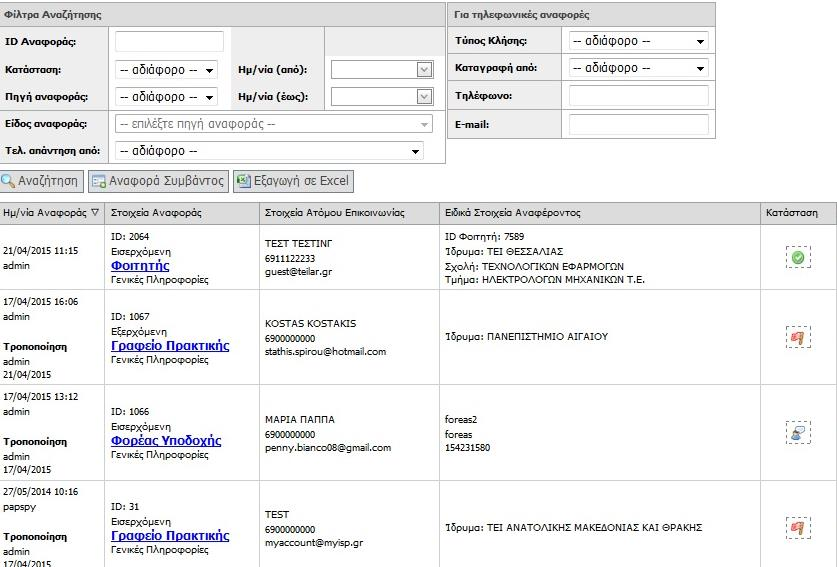Image resolution: width=837 pixels, height=567 pixels.
Task: Toggle sort arrow on Ημ/νία Αναφοράς column
Action: pyautogui.click(x=95, y=212)
